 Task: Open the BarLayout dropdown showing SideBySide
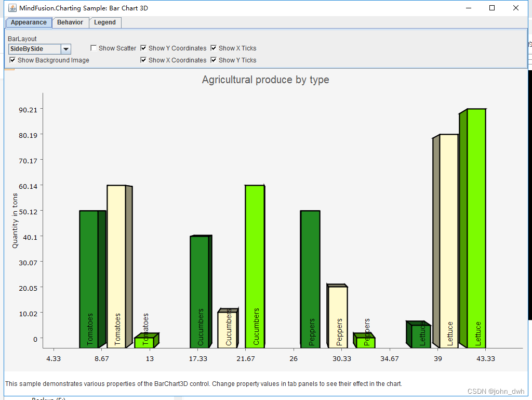coord(65,49)
